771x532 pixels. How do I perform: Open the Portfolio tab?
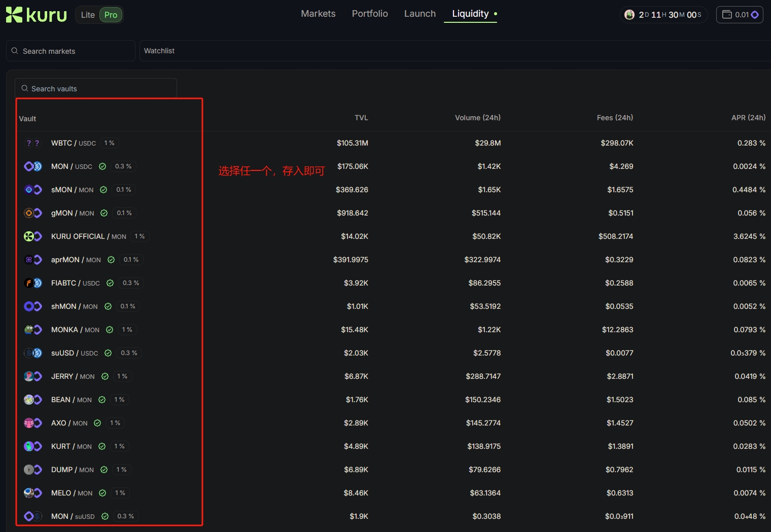click(370, 14)
